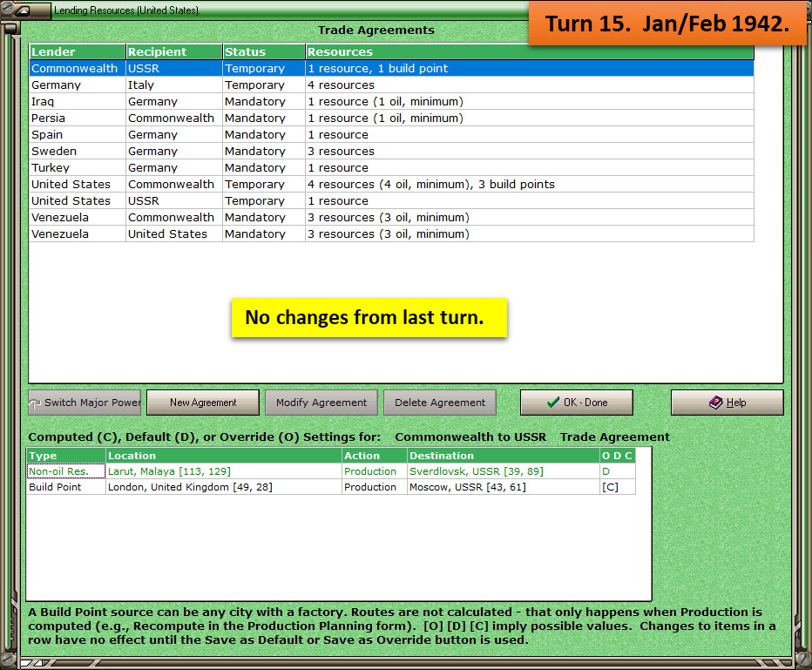Viewport: 812px width, 670px height.
Task: Select USSR recipient in the United States row
Action: tap(174, 201)
